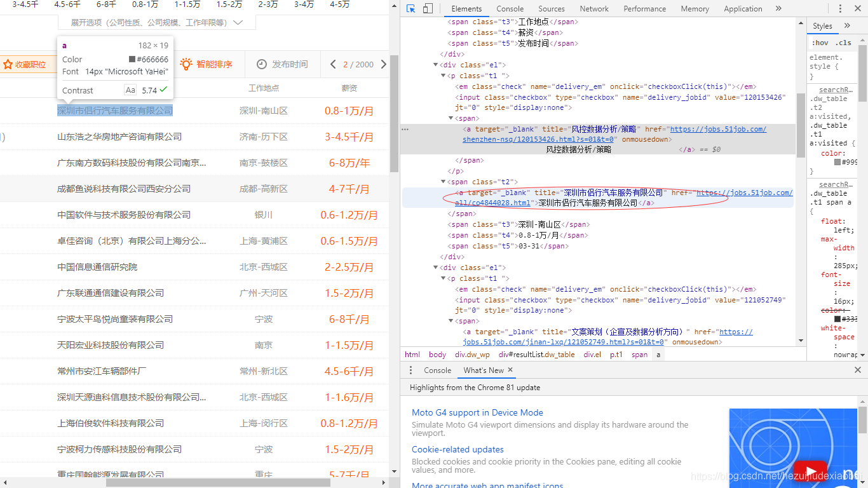Screen dimensions: 868x488
Task: Switch to the Console tab
Action: pos(510,9)
